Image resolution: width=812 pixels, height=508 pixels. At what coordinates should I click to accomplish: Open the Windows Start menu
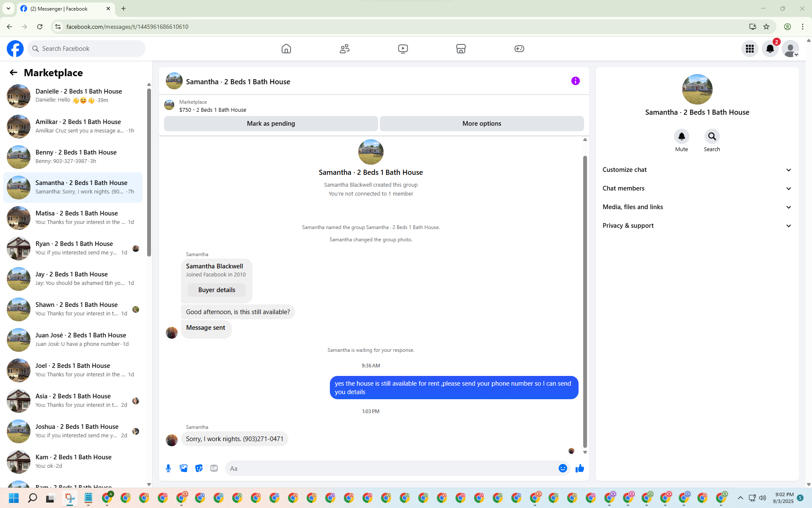coord(14,498)
